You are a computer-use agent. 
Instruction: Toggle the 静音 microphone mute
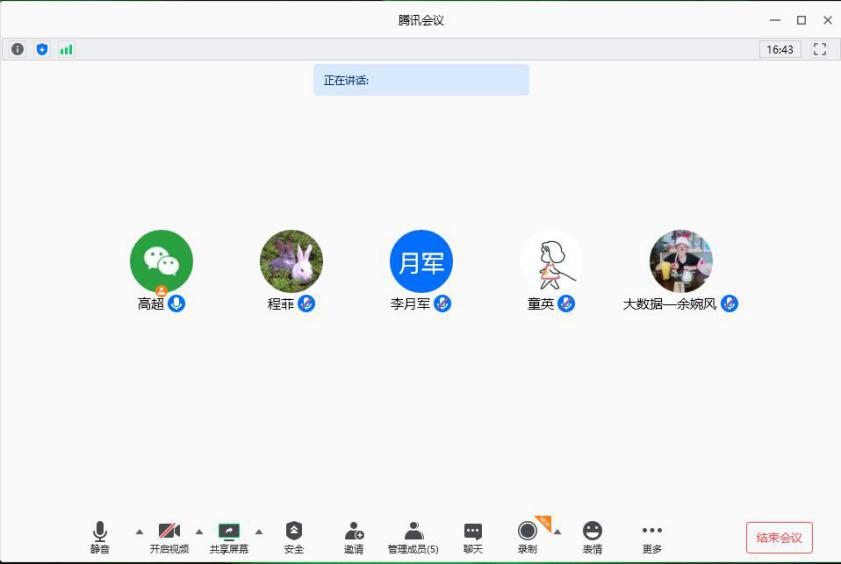click(100, 536)
